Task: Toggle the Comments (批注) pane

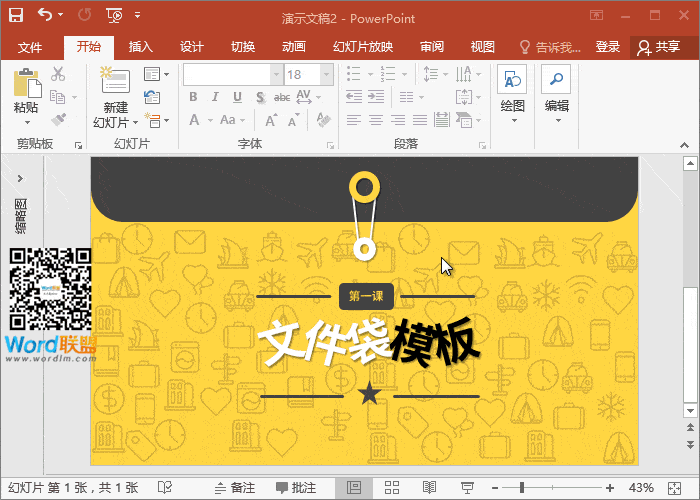Action: (296, 488)
